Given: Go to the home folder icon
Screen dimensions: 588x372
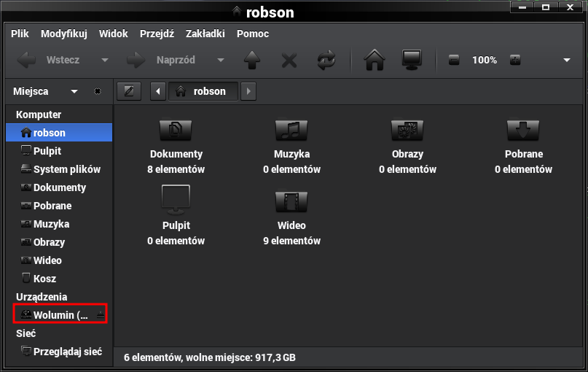Looking at the screenshot, I should (x=375, y=60).
